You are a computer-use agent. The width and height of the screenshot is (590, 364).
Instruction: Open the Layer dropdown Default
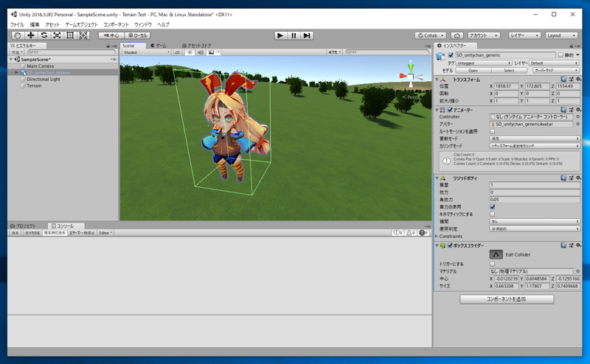554,63
